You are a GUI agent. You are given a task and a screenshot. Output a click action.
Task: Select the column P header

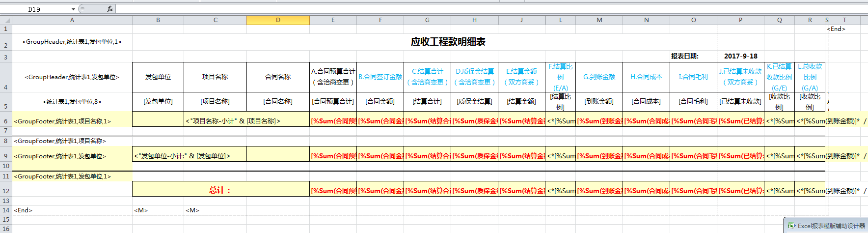coord(740,20)
